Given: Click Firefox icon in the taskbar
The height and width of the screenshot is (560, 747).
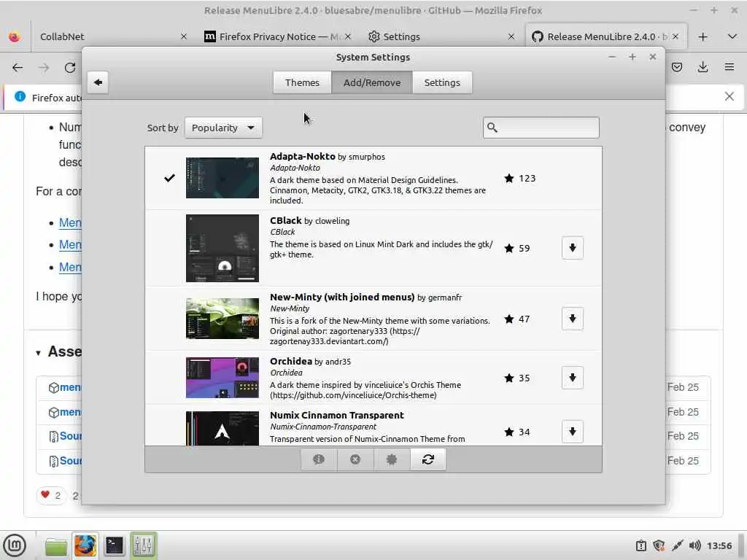Looking at the screenshot, I should (85, 545).
